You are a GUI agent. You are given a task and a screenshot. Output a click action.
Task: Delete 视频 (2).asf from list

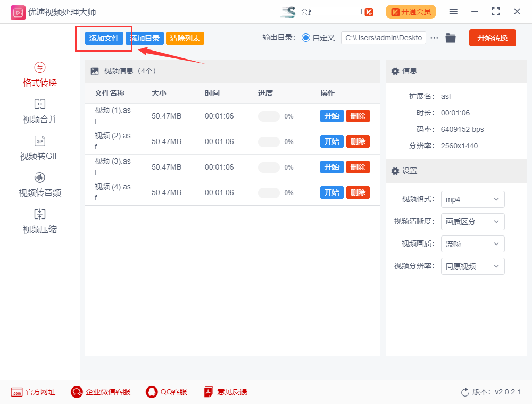(x=358, y=141)
